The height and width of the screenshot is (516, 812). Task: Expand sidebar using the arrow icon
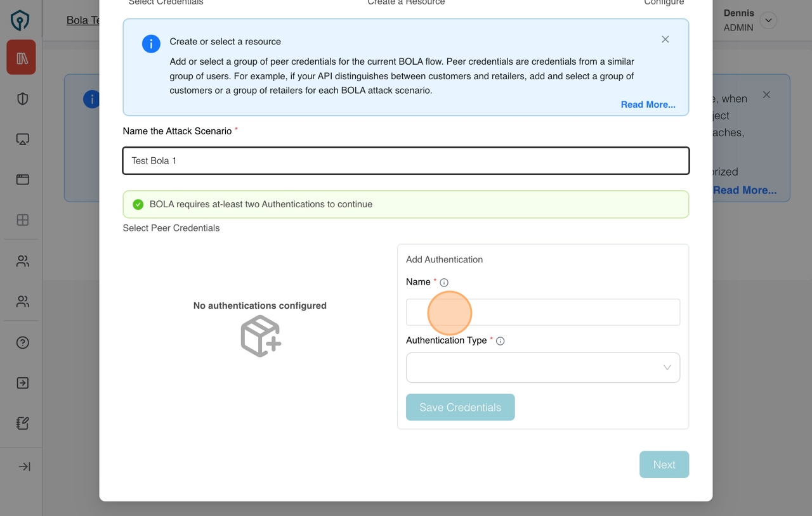24,467
